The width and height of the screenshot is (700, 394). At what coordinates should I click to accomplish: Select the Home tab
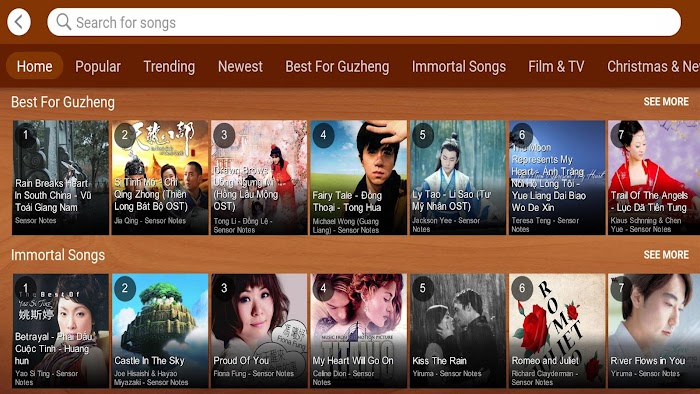34,66
